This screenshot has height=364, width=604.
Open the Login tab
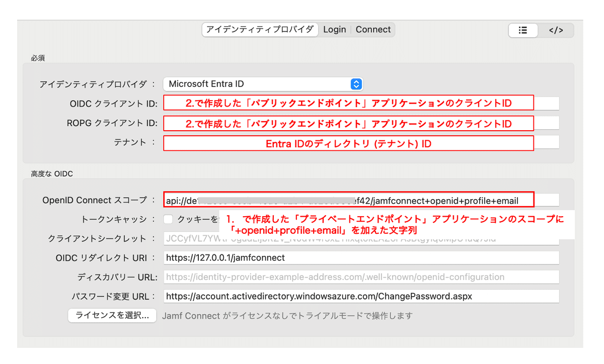tap(335, 30)
